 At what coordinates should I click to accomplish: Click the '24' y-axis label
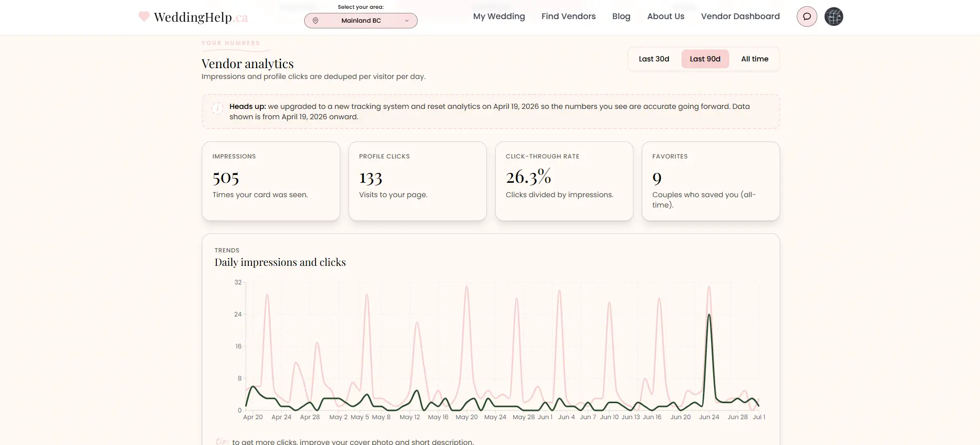pos(238,314)
